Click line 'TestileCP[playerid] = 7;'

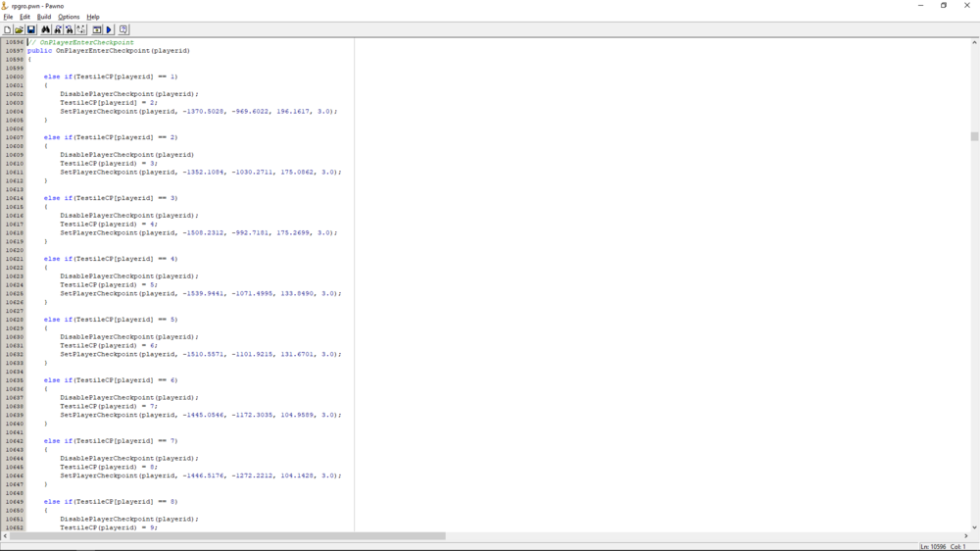coord(109,406)
